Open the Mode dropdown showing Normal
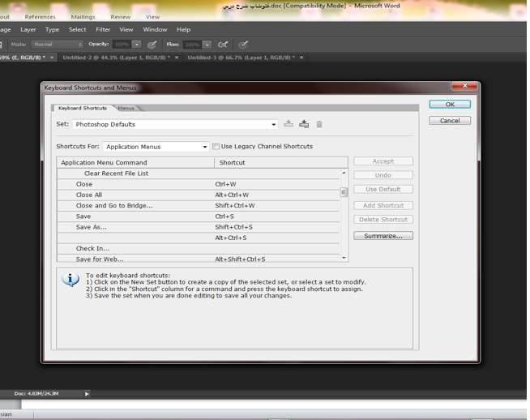Viewport: 530px width, 420px height. [x=57, y=45]
